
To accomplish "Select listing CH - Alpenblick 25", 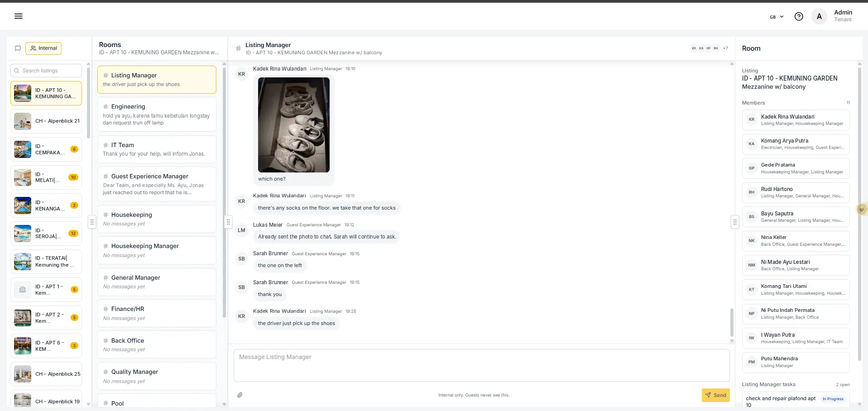I will [46, 374].
